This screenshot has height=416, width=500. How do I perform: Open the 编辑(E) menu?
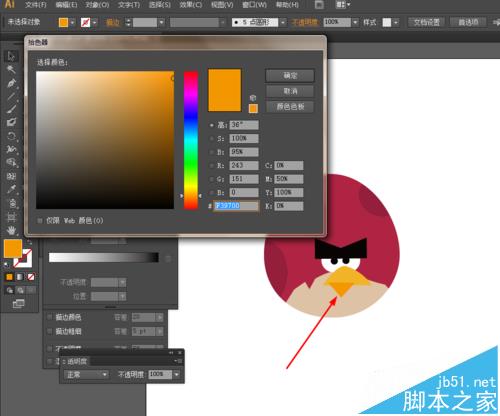click(x=66, y=5)
